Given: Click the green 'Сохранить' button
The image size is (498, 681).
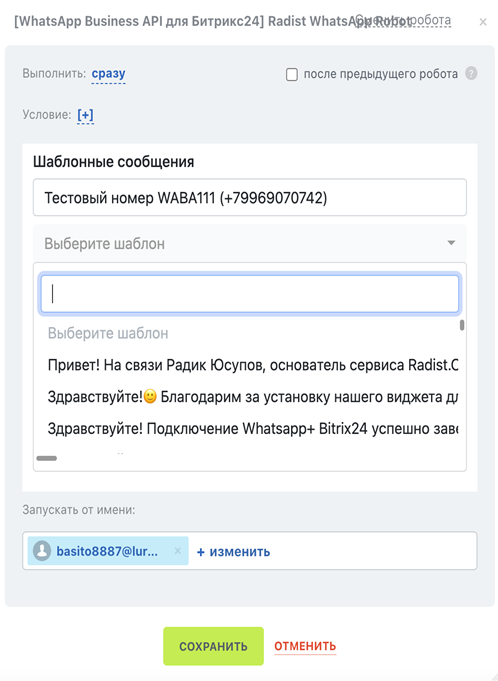Looking at the screenshot, I should (213, 646).
